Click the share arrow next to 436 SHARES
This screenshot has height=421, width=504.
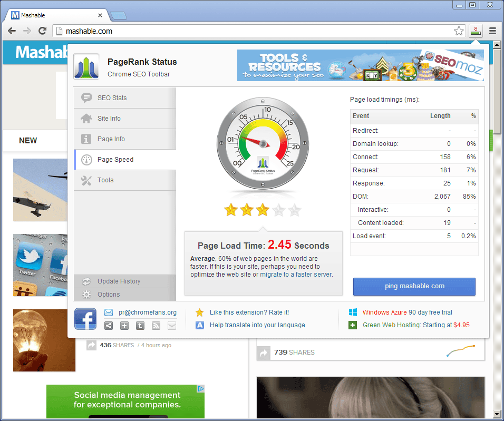[91, 346]
